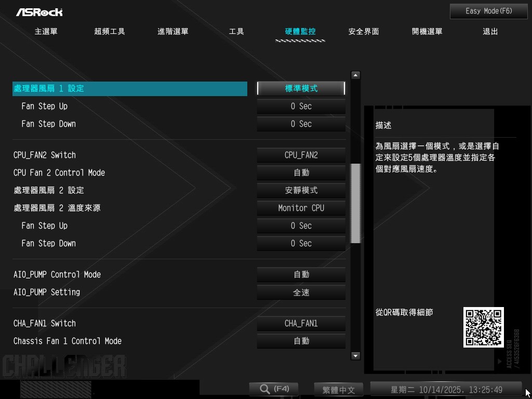Open the 處理器風扇 1 設定 mode dropdown
This screenshot has height=399, width=532.
301,89
